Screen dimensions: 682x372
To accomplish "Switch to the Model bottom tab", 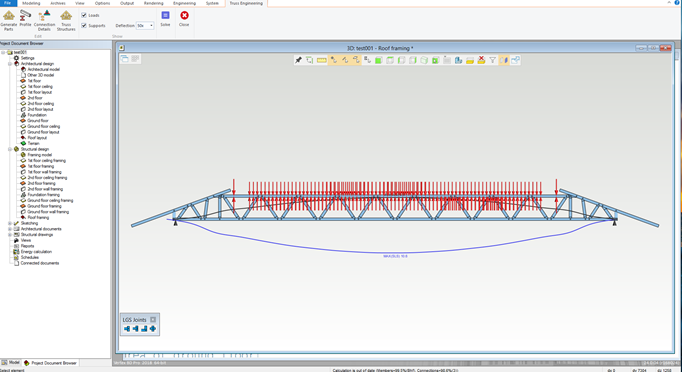I will point(11,362).
